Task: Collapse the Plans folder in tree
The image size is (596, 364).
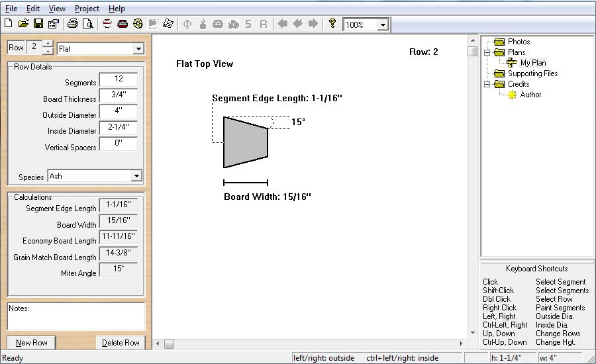Action: pos(487,52)
